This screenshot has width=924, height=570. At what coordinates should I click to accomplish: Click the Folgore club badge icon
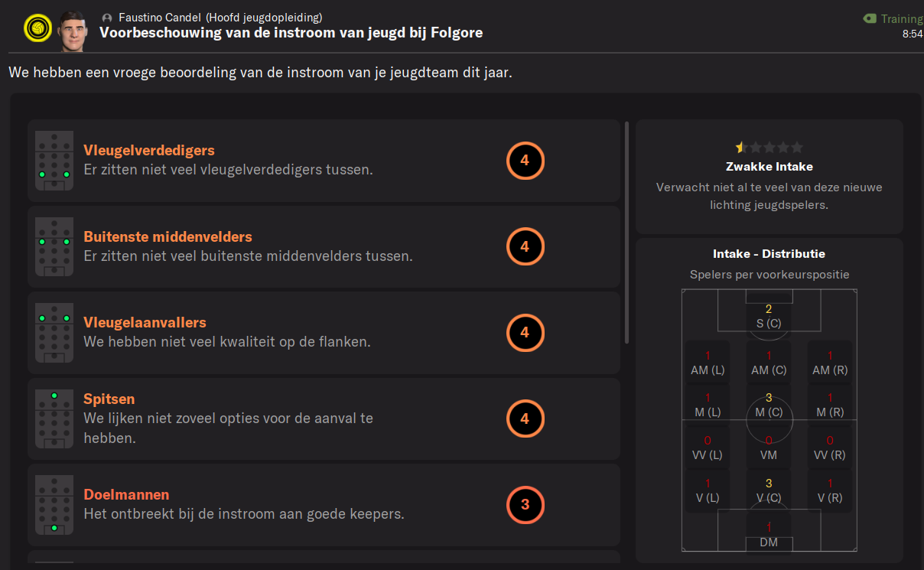37,28
